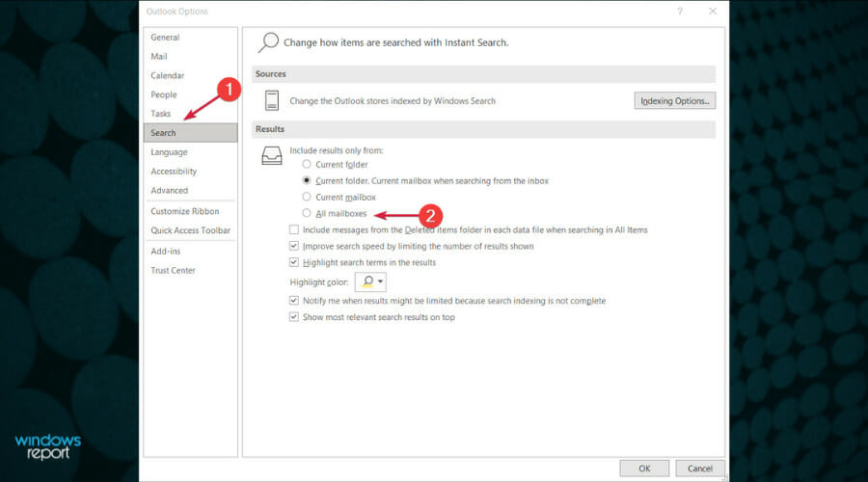Click the Help question mark in title bar

(680, 11)
